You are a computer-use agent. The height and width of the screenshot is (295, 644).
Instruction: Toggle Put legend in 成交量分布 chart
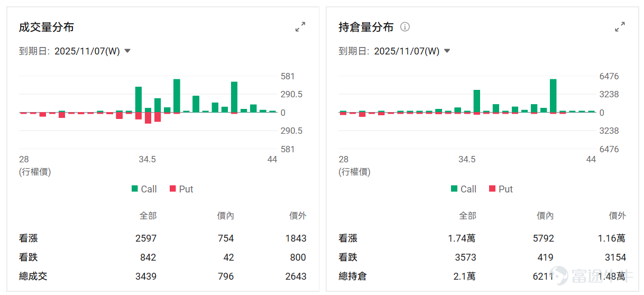pos(181,189)
